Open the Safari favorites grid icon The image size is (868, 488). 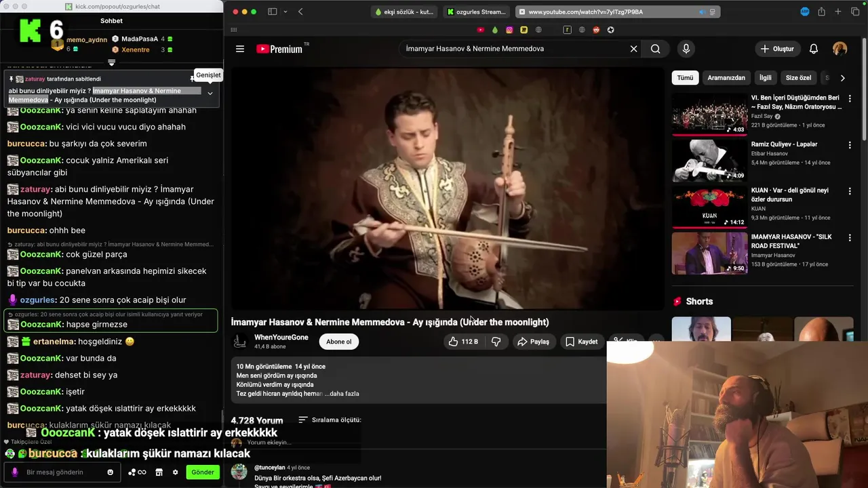(234, 30)
